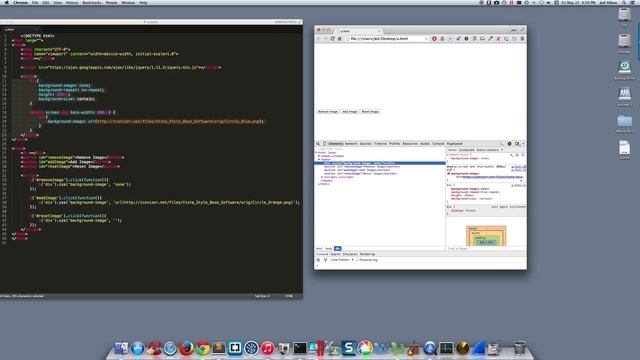The image size is (640, 360).
Task: Open Chrome's hamburger menu
Action: 522,39
